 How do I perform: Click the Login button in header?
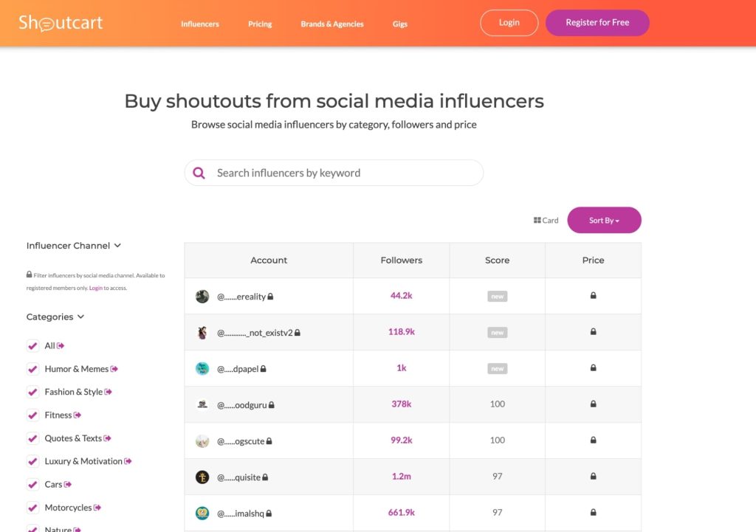(x=509, y=23)
